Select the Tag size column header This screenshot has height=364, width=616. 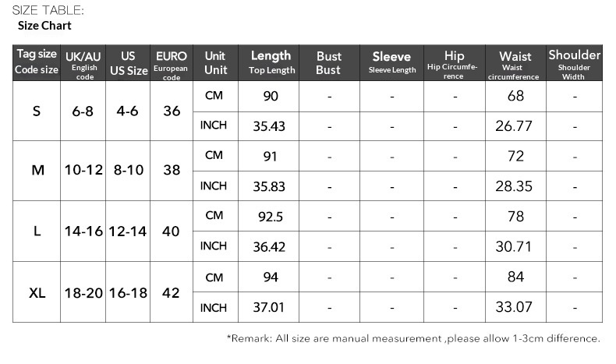[x=37, y=62]
